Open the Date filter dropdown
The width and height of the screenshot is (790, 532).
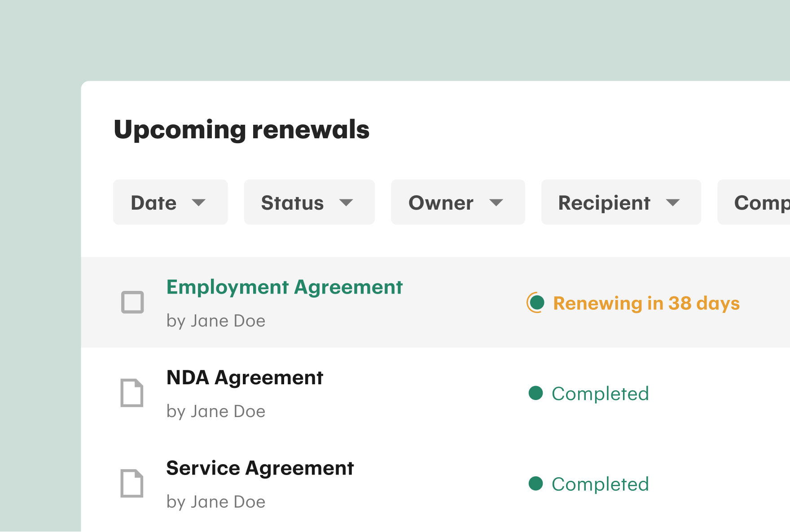(171, 202)
